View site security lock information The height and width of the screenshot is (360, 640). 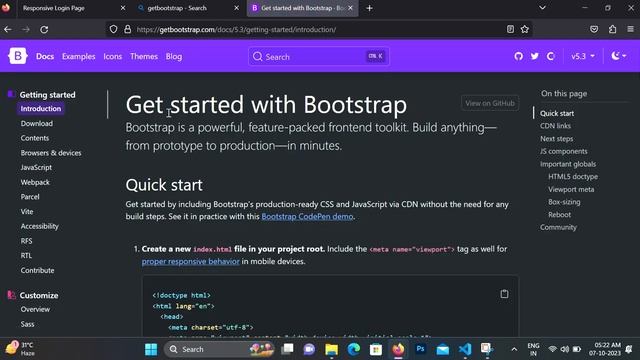point(127,29)
